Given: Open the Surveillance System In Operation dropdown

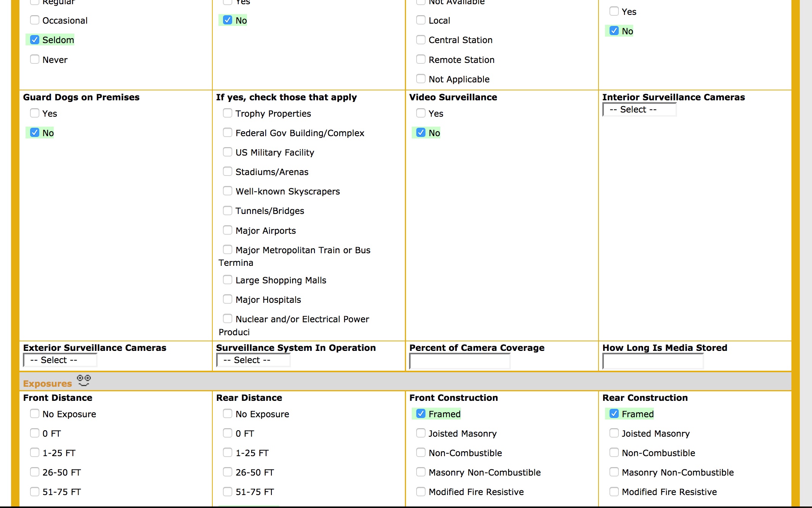Looking at the screenshot, I should coord(253,360).
